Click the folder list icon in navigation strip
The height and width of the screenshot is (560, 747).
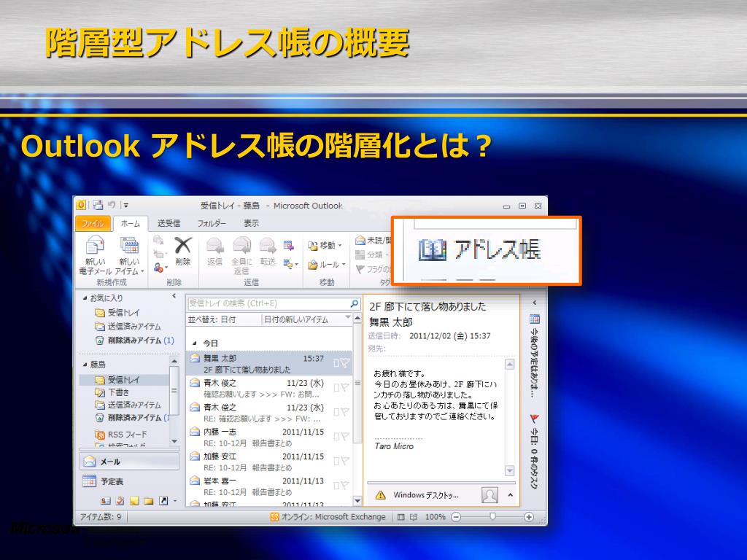tap(149, 500)
